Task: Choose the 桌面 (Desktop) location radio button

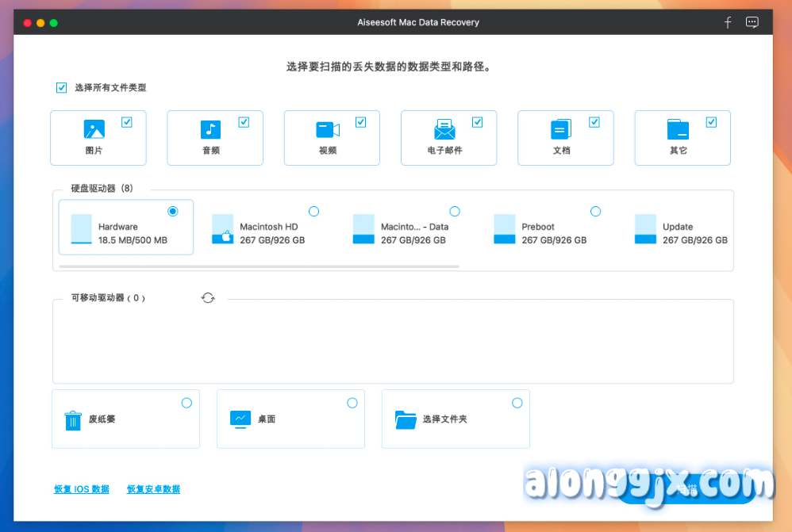Action: (352, 403)
